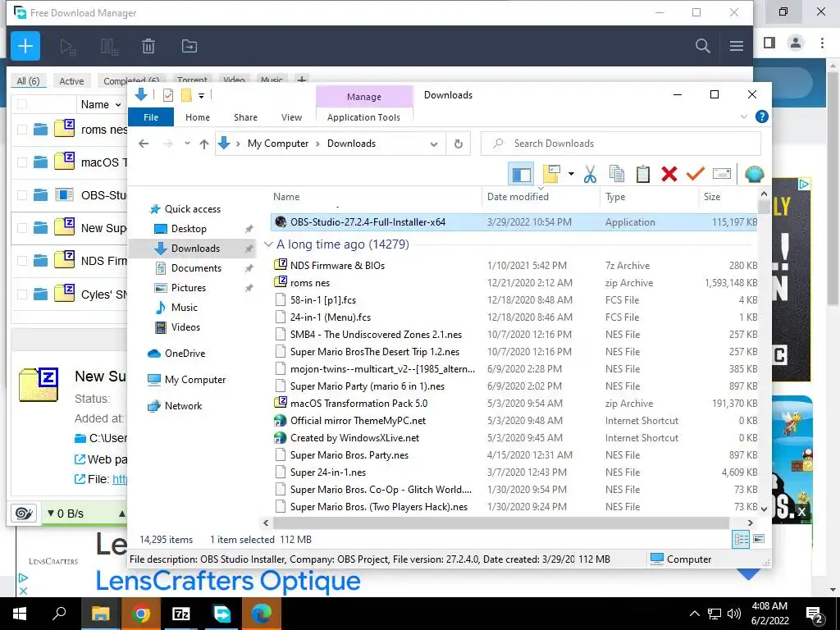Click the horizontal scrollbar in file list
Viewport: 840px width, 630px height.
point(500,523)
